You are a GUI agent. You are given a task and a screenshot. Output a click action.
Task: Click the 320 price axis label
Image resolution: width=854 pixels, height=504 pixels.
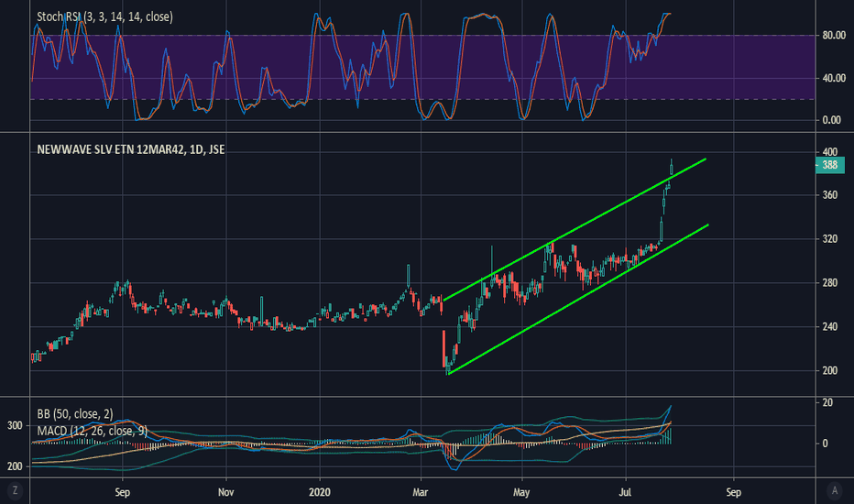pos(830,239)
